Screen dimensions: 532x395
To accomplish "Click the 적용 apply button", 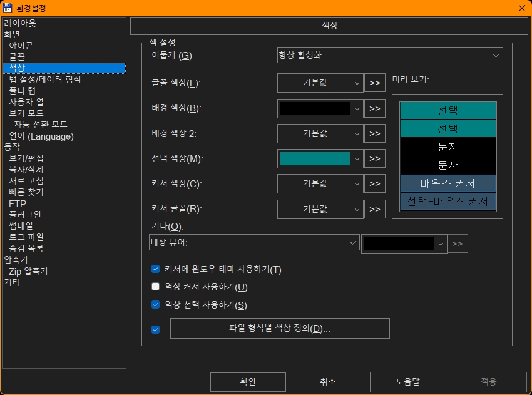I will point(489,382).
